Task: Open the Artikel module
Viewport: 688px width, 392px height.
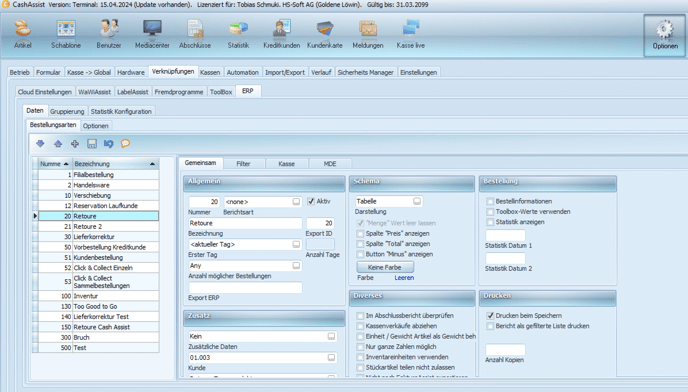Action: [22, 34]
